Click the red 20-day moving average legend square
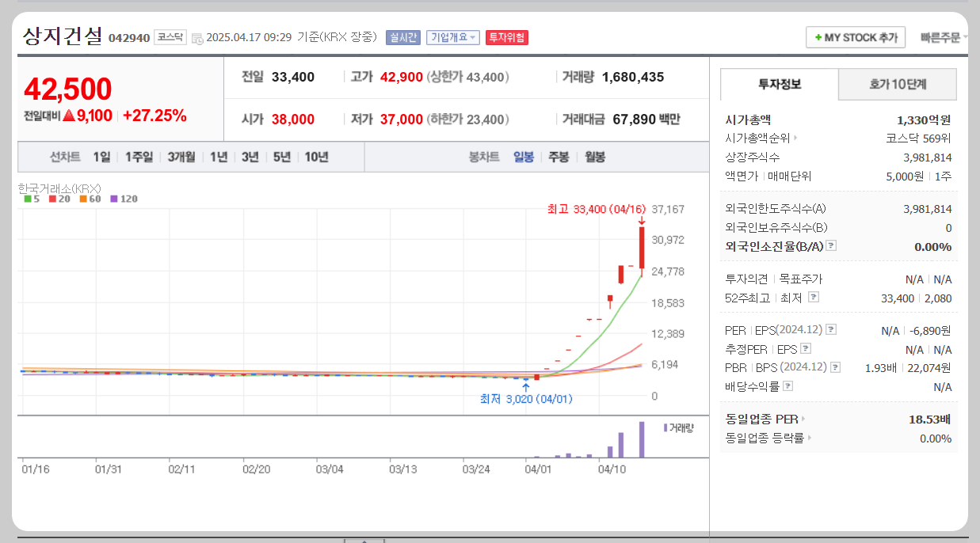980x543 pixels. click(x=52, y=199)
